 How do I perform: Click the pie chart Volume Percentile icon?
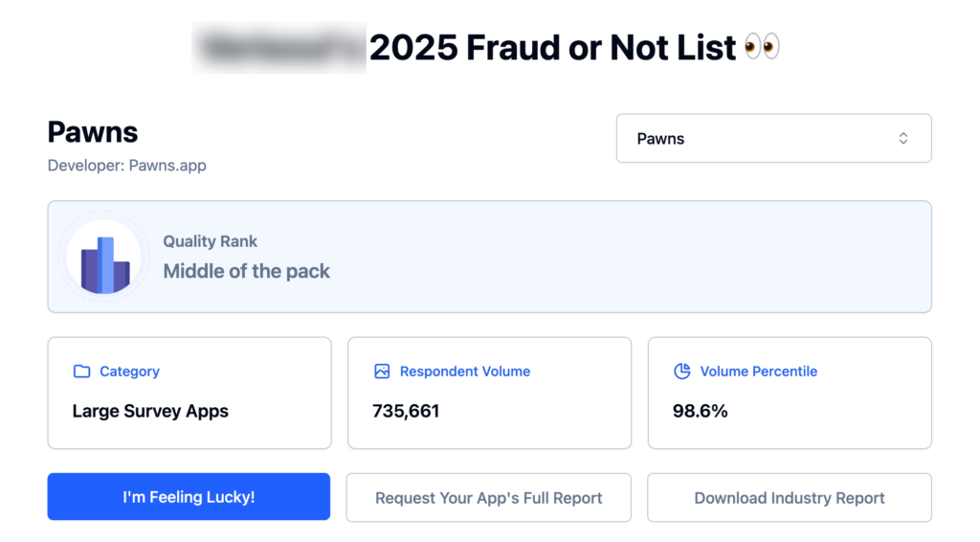(x=682, y=372)
